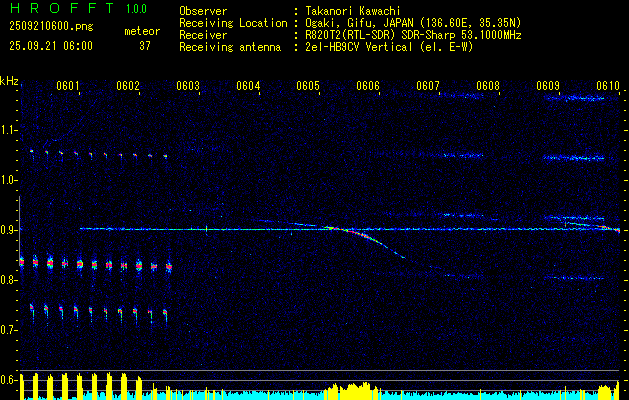Screen dimensions: 629x400
Task: Click the timestamp 25.09.21 06:00
Action: [x=51, y=46]
